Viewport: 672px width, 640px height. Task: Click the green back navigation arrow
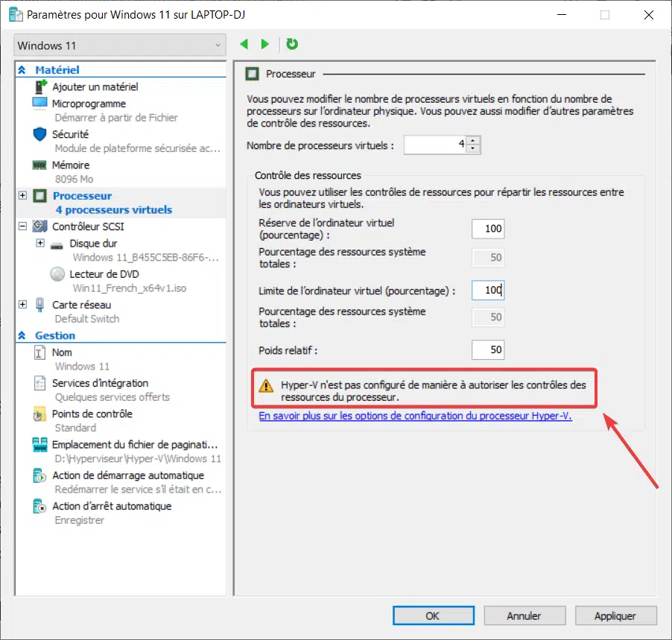244,44
